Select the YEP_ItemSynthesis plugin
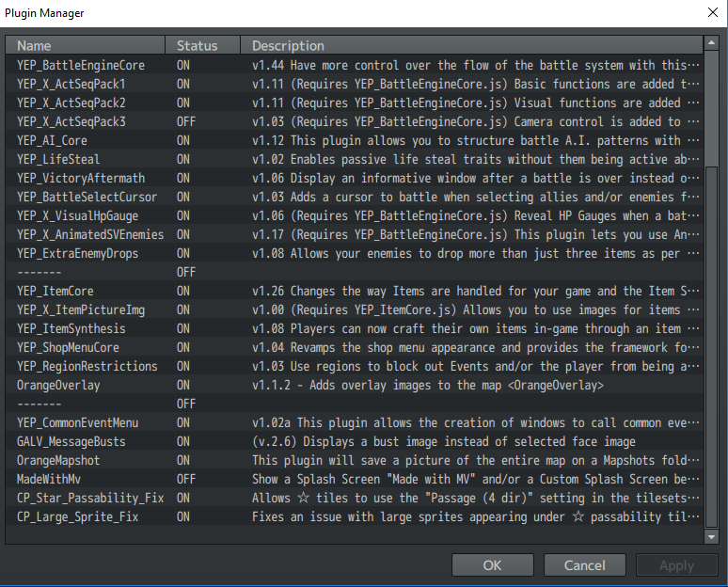The height and width of the screenshot is (587, 728). (355, 328)
